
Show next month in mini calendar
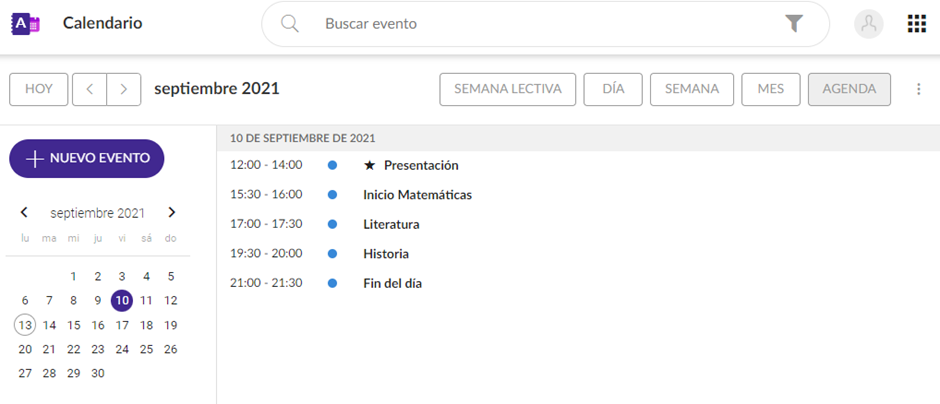(172, 213)
